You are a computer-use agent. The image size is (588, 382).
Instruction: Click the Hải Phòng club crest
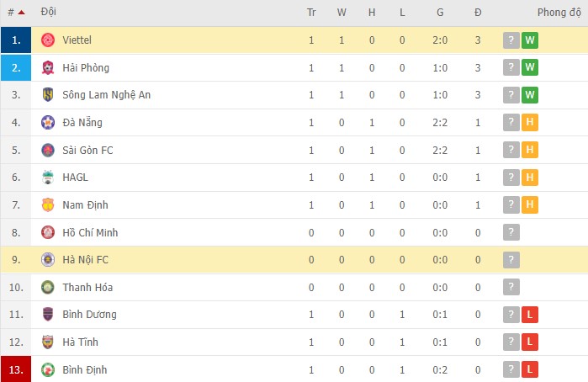[x=48, y=67]
